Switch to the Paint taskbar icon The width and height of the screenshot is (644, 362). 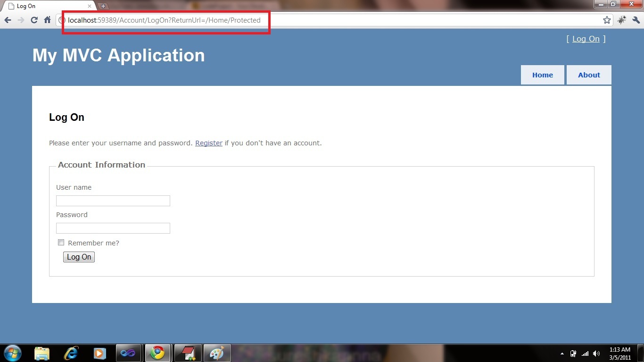(x=217, y=353)
